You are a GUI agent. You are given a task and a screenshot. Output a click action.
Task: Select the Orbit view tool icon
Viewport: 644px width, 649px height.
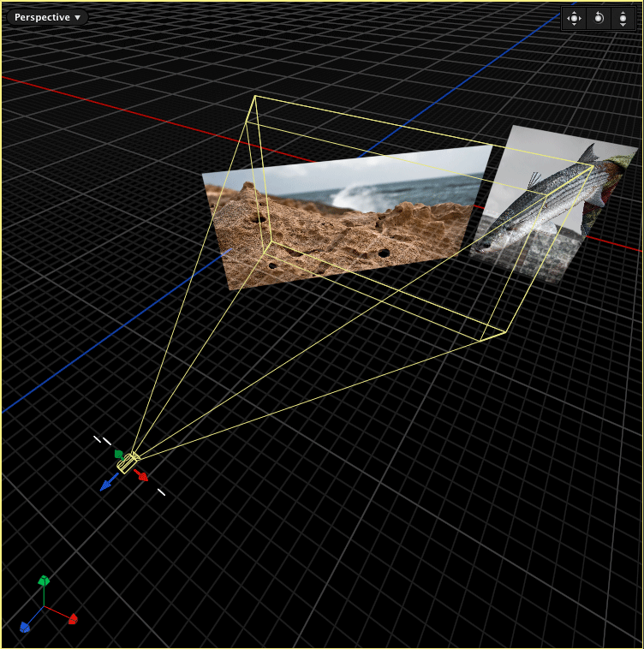coord(599,18)
